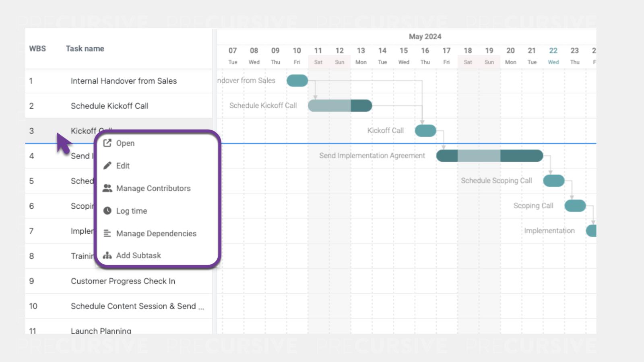Screen dimensions: 644x362
Task: Click the Add Subtask hierarchy icon
Action: click(107, 255)
